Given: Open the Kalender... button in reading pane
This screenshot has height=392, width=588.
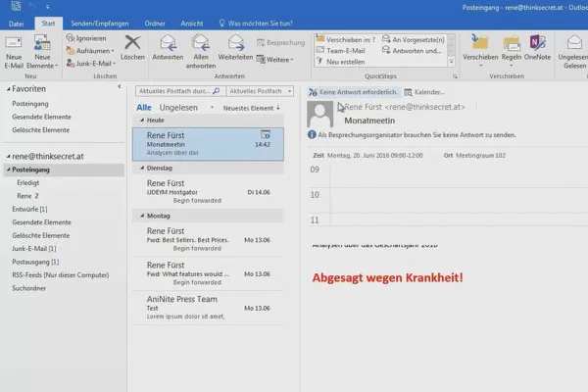Looking at the screenshot, I should 424,92.
